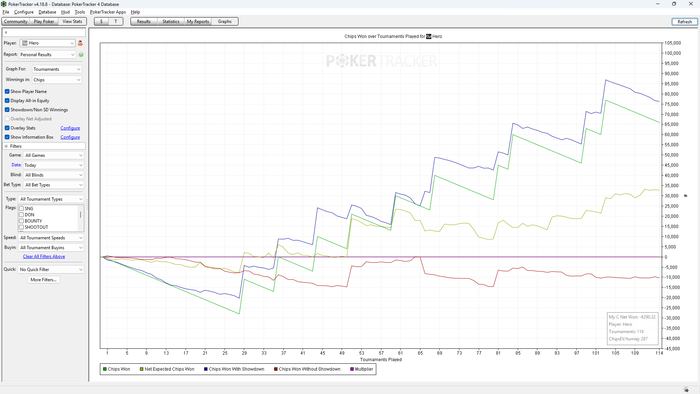
Task: Expand the Date filter set to Today
Action: click(x=53, y=165)
